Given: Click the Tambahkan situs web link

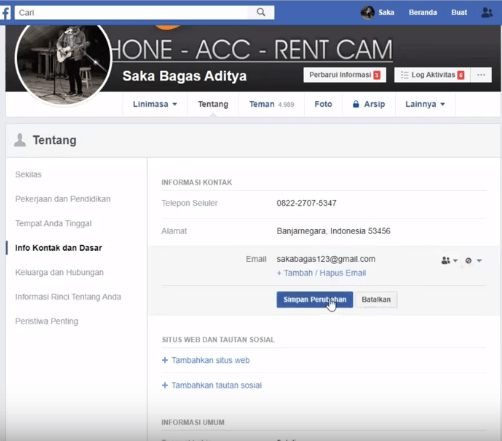Looking at the screenshot, I should pyautogui.click(x=206, y=360).
